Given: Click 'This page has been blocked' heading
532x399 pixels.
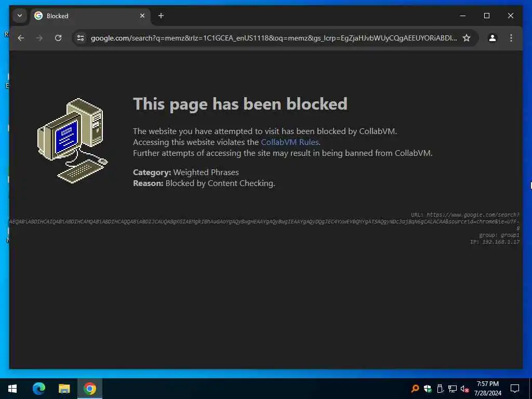Looking at the screenshot, I should (240, 104).
